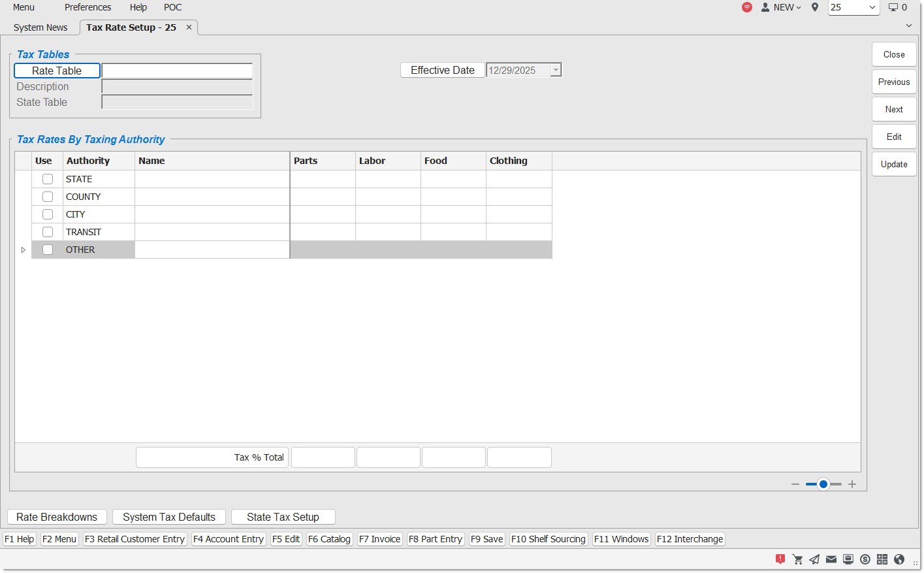Open the shopping cart icon

(797, 559)
